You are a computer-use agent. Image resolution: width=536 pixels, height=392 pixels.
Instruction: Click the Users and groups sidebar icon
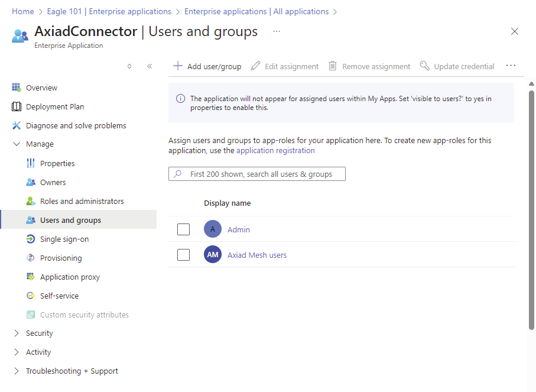(x=30, y=220)
